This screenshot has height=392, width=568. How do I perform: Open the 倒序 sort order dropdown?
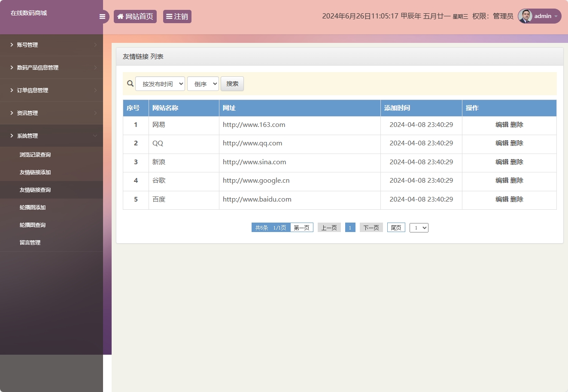pos(203,84)
